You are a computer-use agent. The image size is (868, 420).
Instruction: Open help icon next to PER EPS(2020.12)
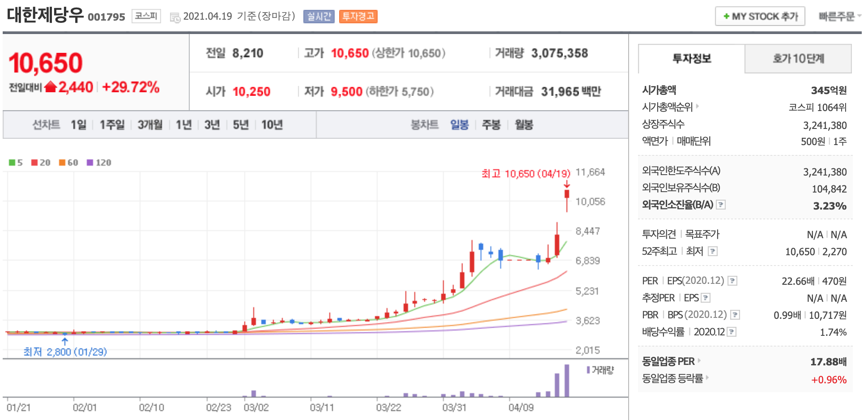[732, 281]
